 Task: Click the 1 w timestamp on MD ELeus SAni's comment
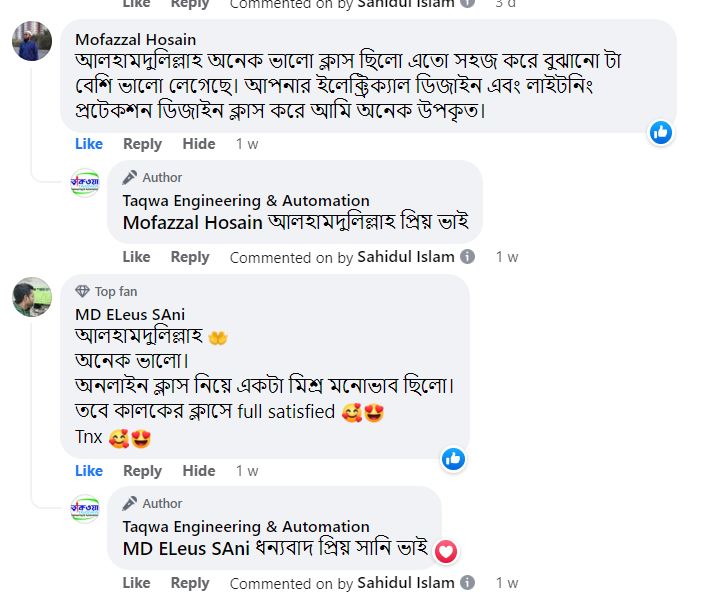(x=247, y=470)
